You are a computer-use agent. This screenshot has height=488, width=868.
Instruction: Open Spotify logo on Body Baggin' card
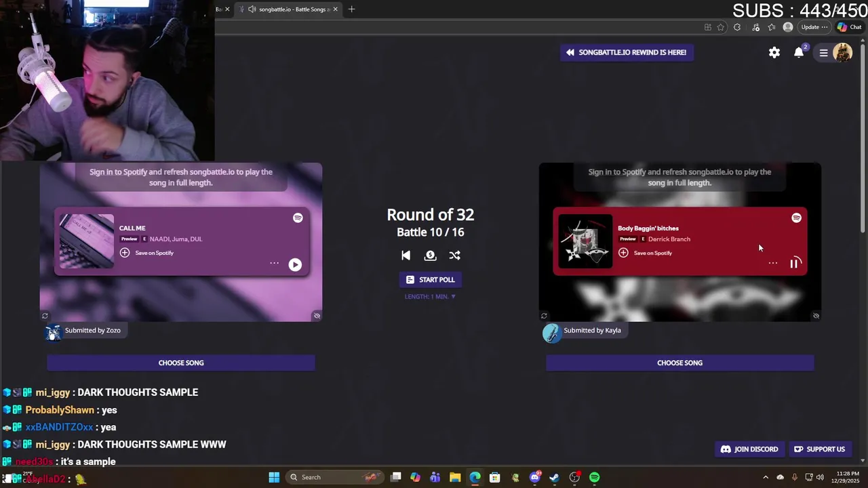click(x=796, y=218)
